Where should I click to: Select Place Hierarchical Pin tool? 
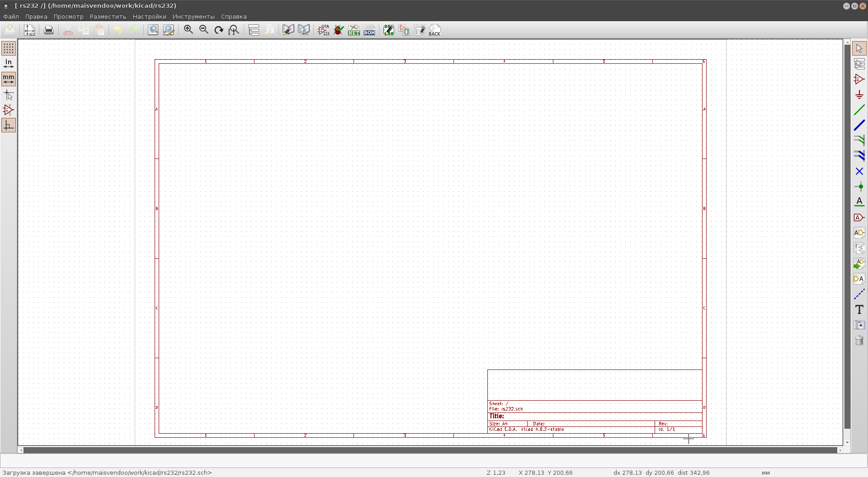859,279
